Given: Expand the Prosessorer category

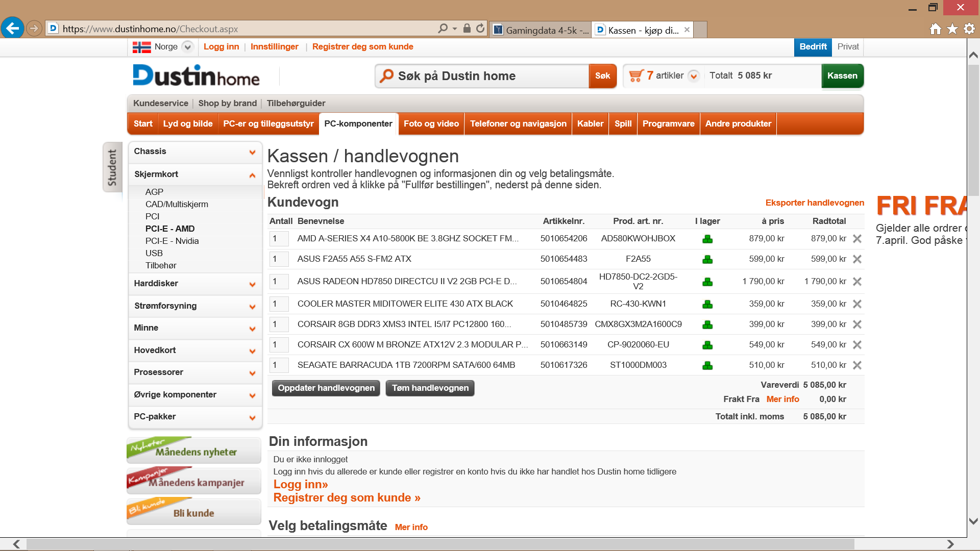Looking at the screenshot, I should (x=252, y=373).
